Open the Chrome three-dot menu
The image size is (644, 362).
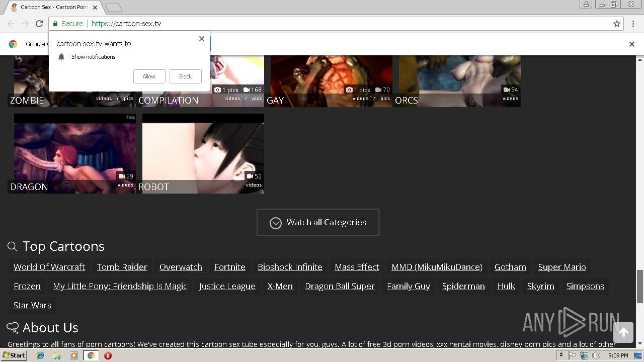pyautogui.click(x=633, y=24)
